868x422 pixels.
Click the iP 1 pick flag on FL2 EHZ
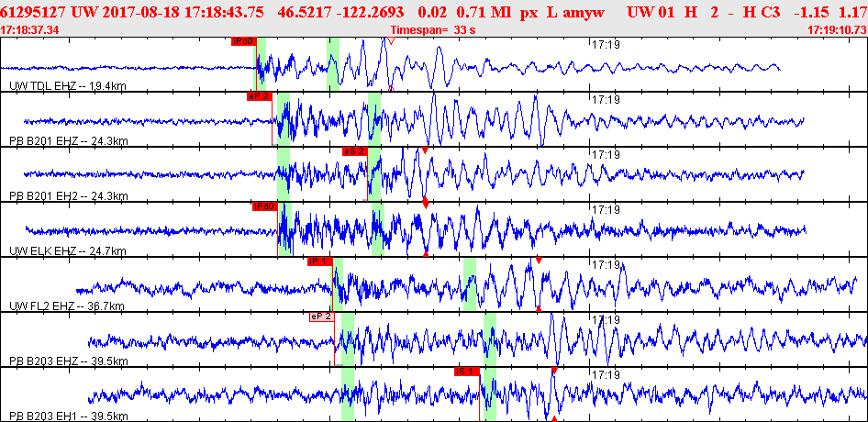pyautogui.click(x=319, y=261)
